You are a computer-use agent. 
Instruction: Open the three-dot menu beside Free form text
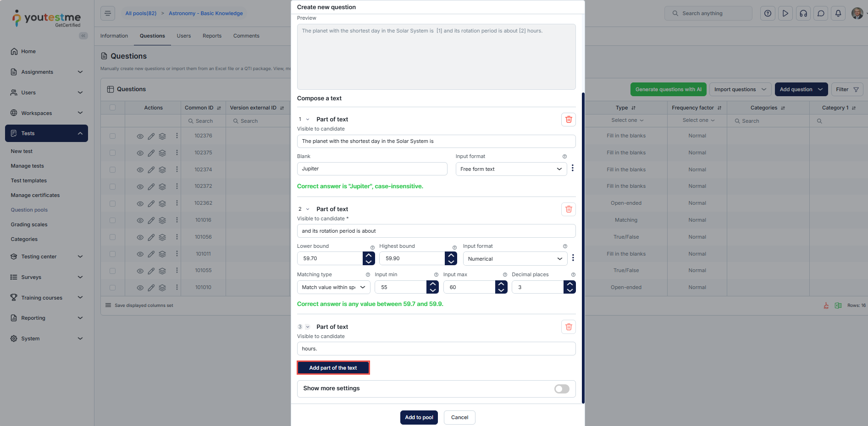(x=573, y=168)
